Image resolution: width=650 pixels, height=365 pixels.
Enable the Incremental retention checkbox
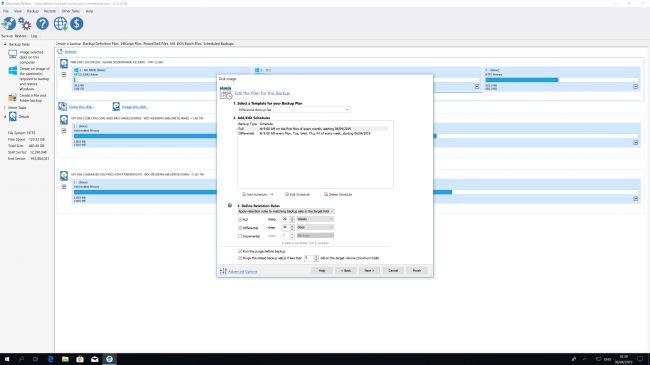240,236
